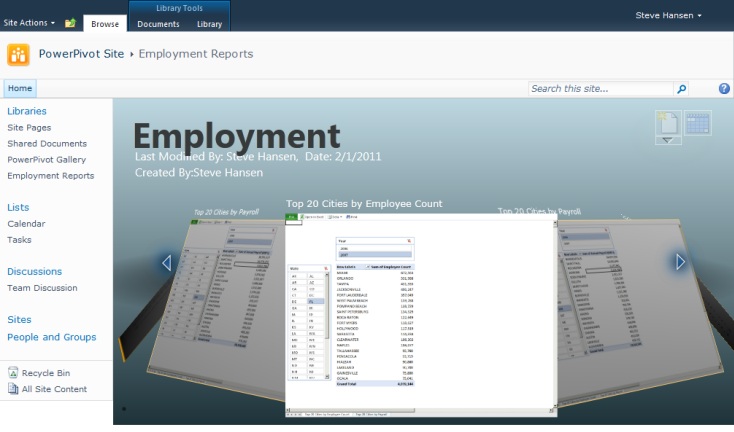Open the Discussions heading link
Screen dimensions: 734x432
click(x=35, y=271)
